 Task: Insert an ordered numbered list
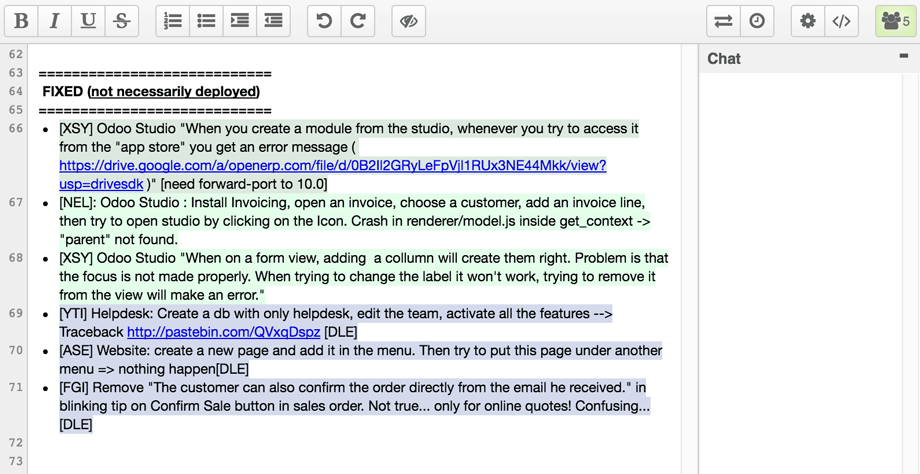coord(172,21)
